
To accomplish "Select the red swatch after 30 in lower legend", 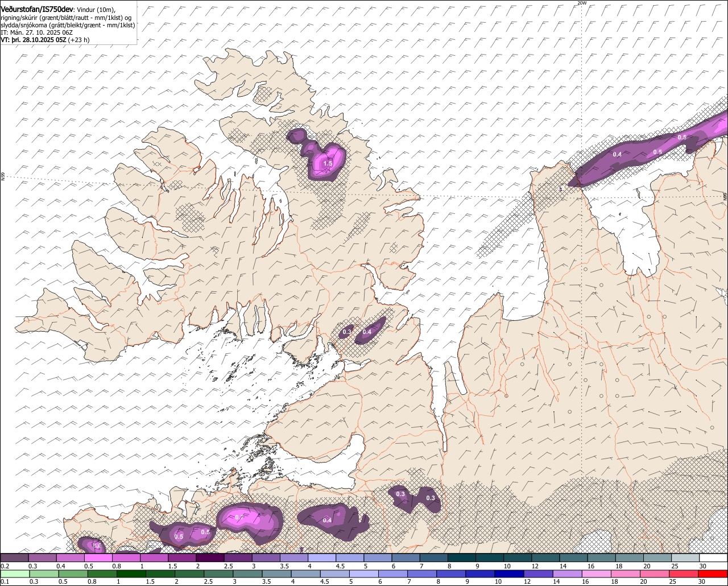I will click(x=714, y=573).
